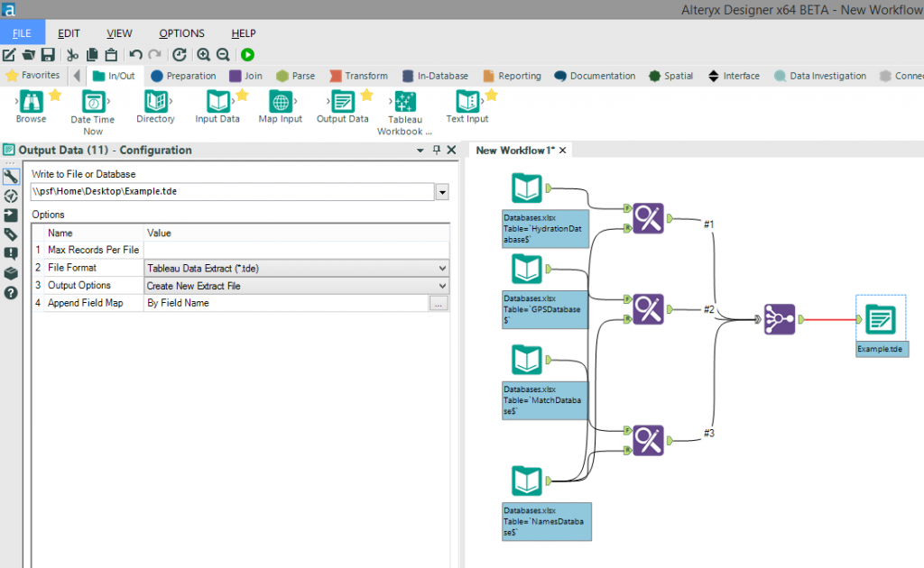The image size is (924, 568).
Task: Open the EDIT menu
Action: pyautogui.click(x=69, y=33)
